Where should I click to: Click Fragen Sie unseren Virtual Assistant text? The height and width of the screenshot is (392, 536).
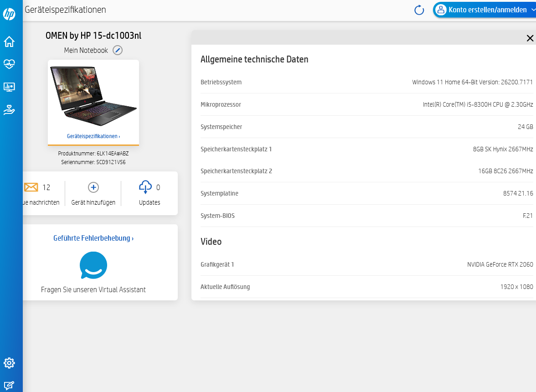click(x=93, y=289)
